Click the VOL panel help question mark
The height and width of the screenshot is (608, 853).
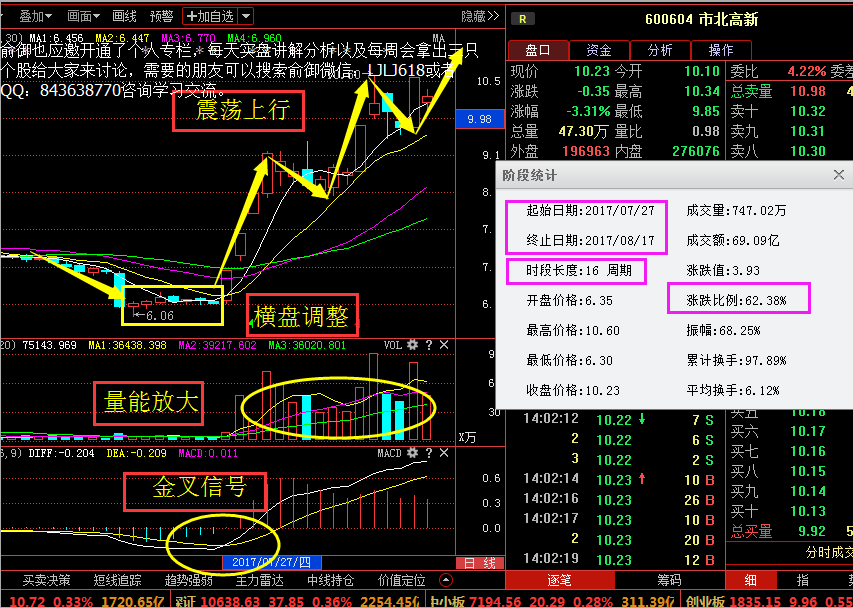pyautogui.click(x=427, y=345)
